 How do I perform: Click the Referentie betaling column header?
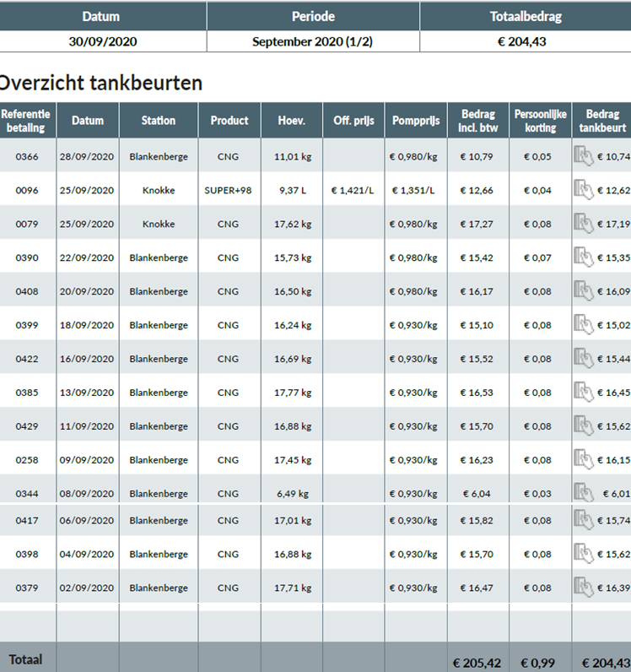click(x=27, y=121)
